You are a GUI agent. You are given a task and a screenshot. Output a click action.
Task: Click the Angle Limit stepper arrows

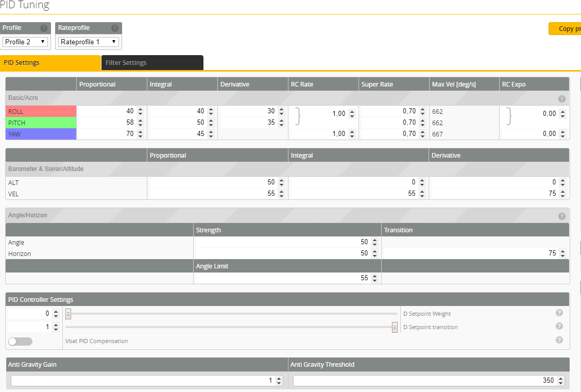374,278
